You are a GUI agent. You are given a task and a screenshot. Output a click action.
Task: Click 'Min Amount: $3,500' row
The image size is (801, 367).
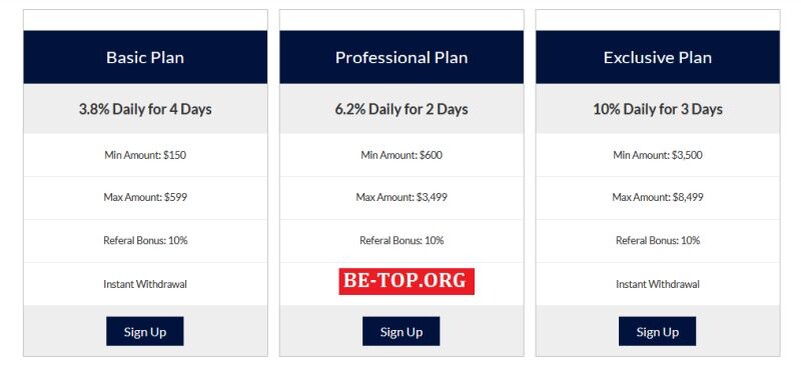coord(658,155)
